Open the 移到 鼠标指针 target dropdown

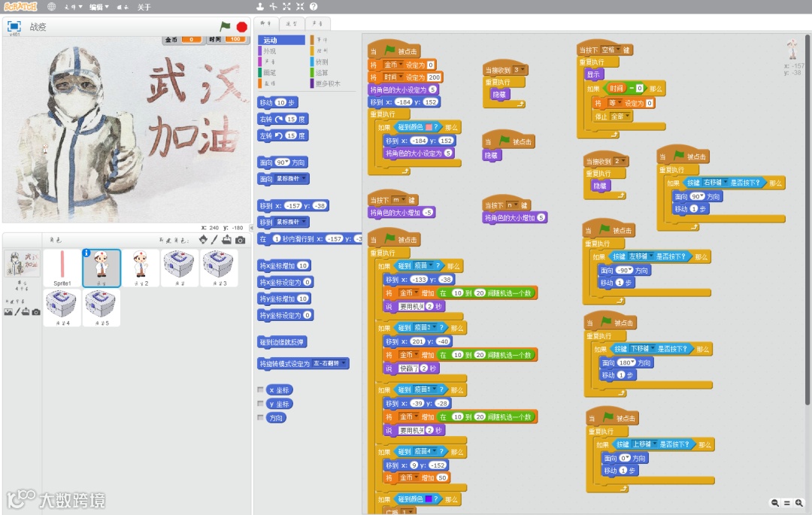coord(291,222)
